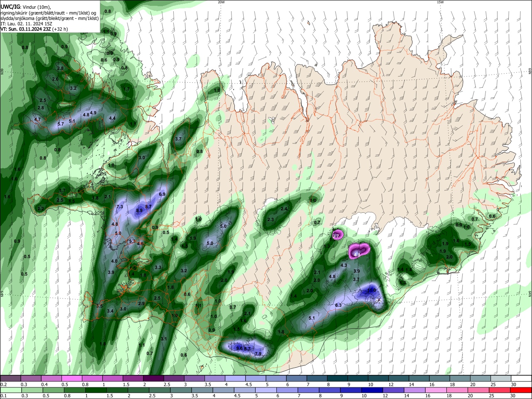Click the bright pink 0.5 swatch in the snow legend

point(72,378)
